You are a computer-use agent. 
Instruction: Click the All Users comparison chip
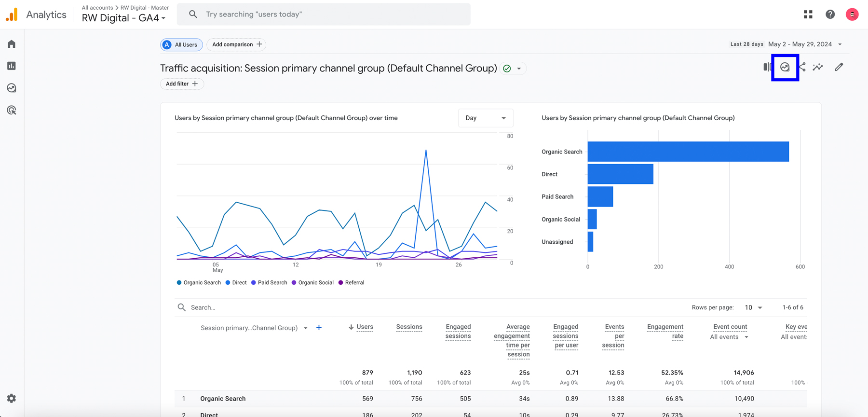coord(181,45)
